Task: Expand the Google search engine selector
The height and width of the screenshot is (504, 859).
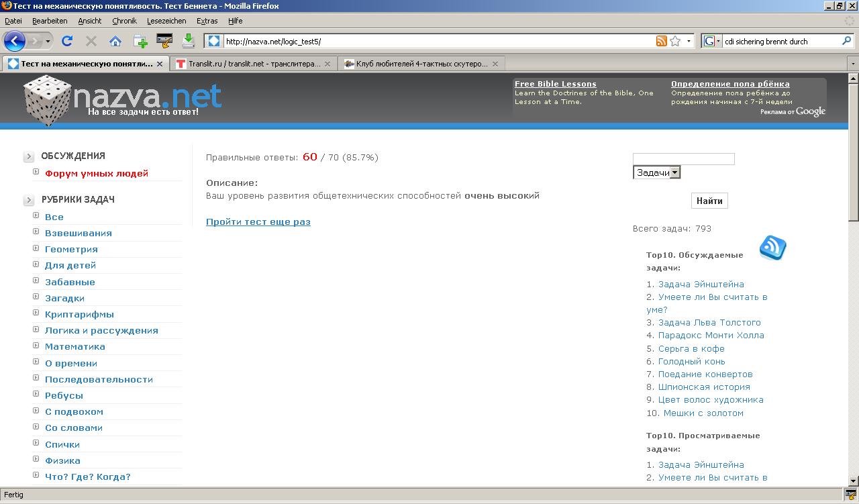Action: click(711, 41)
